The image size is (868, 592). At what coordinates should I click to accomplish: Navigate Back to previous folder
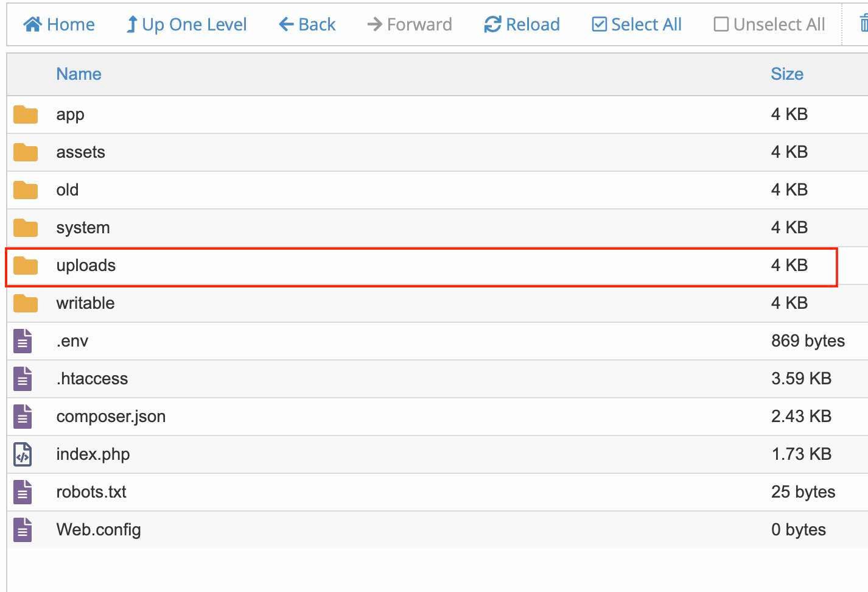pos(307,24)
